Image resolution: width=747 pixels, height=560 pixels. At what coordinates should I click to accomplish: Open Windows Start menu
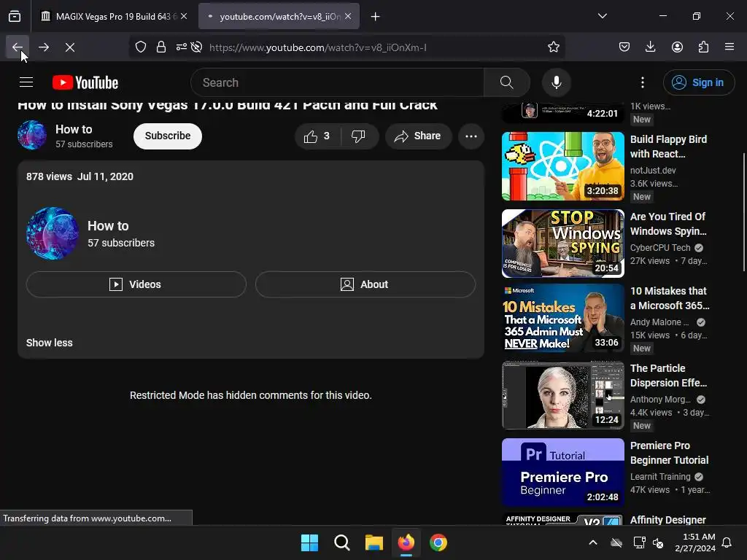click(309, 542)
